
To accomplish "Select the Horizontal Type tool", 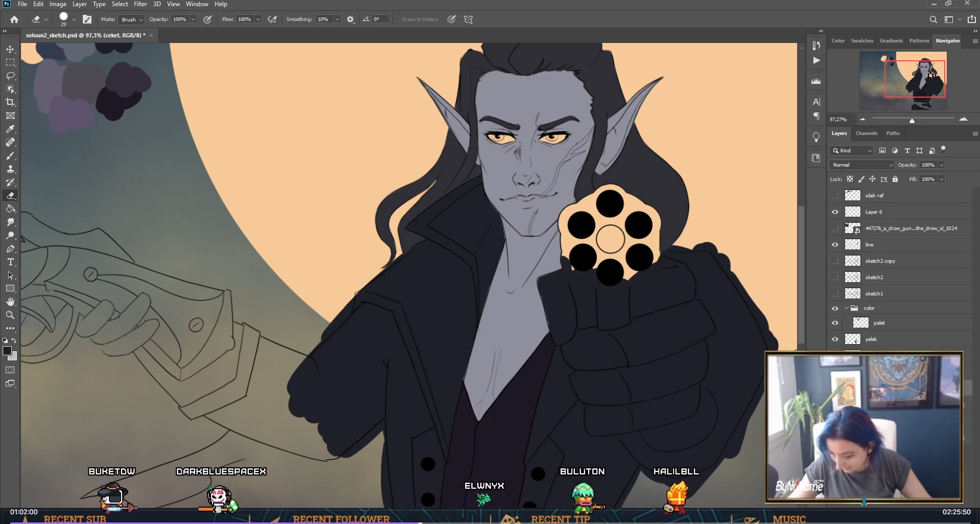I will pyautogui.click(x=10, y=262).
